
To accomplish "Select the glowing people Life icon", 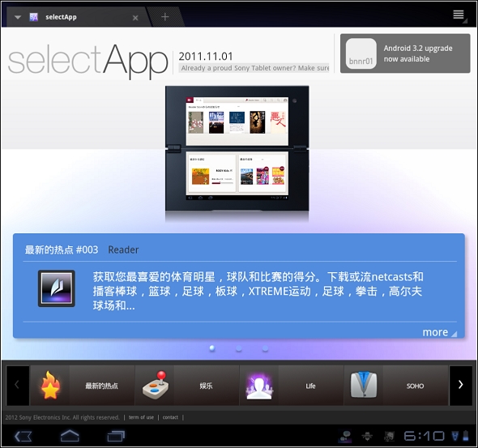I will tap(259, 386).
